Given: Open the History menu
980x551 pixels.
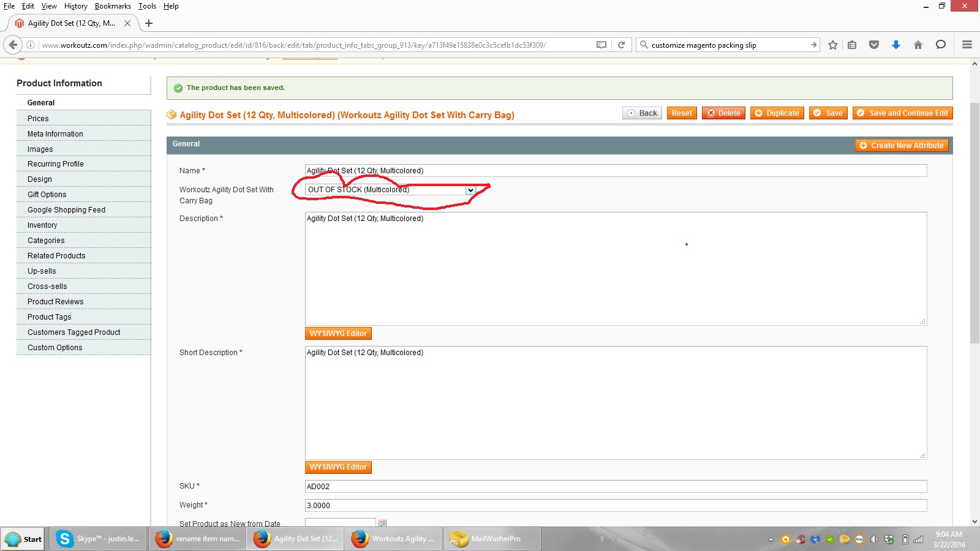Looking at the screenshot, I should pyautogui.click(x=76, y=6).
